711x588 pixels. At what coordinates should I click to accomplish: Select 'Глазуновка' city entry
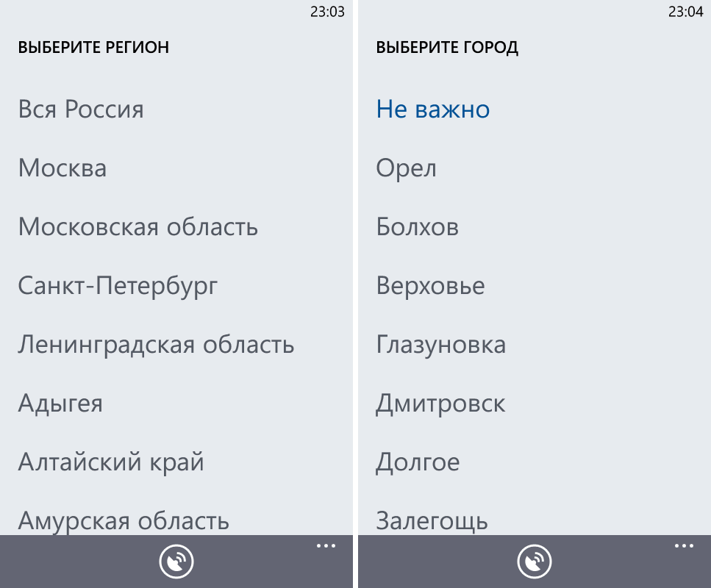[x=440, y=345]
